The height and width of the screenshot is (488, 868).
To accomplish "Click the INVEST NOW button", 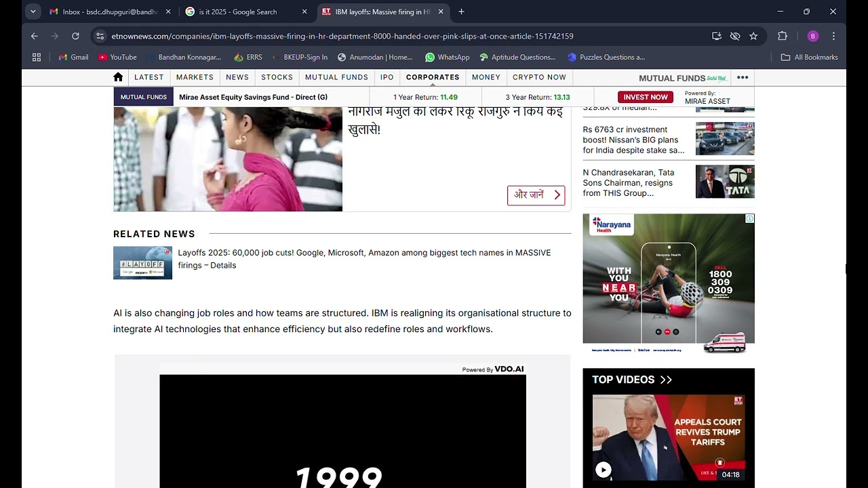I will pyautogui.click(x=646, y=97).
